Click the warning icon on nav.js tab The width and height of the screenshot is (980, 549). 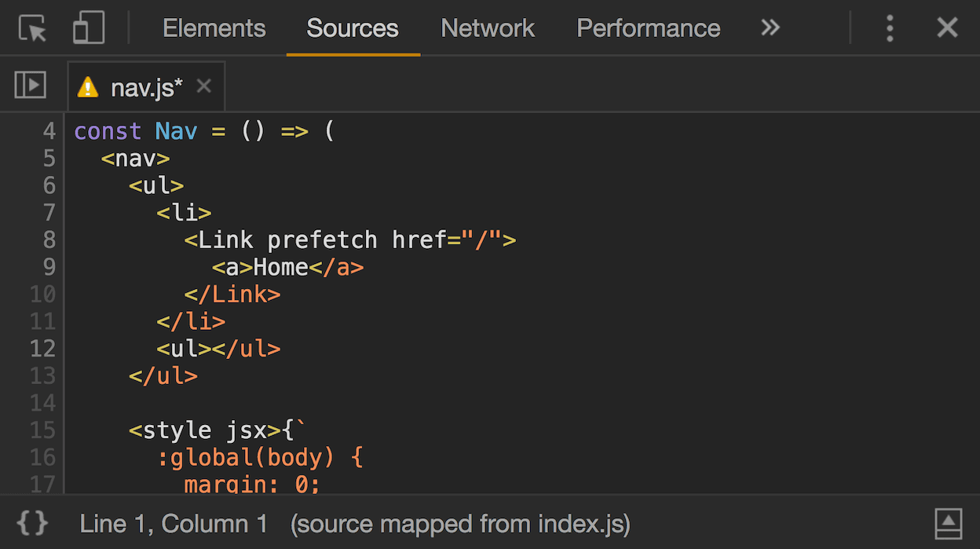88,87
